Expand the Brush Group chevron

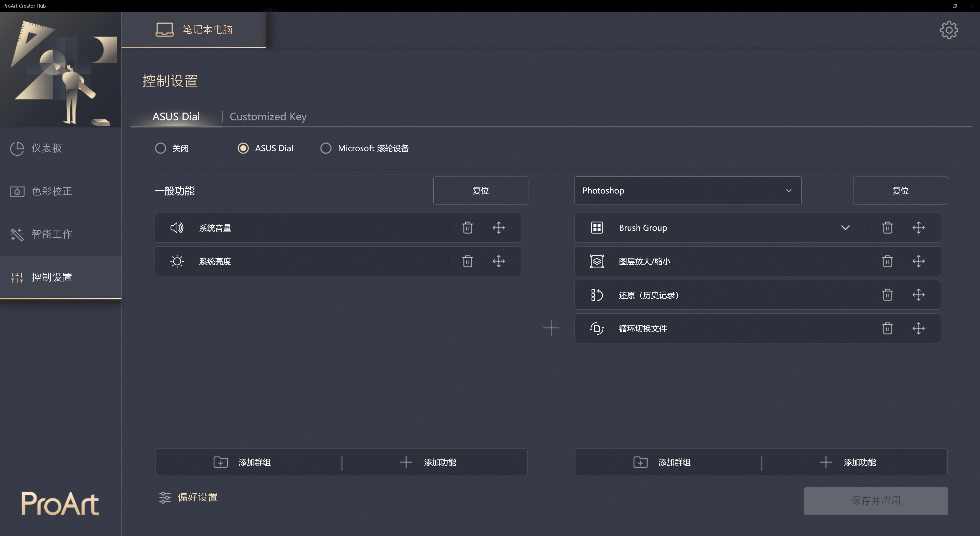pyautogui.click(x=845, y=228)
